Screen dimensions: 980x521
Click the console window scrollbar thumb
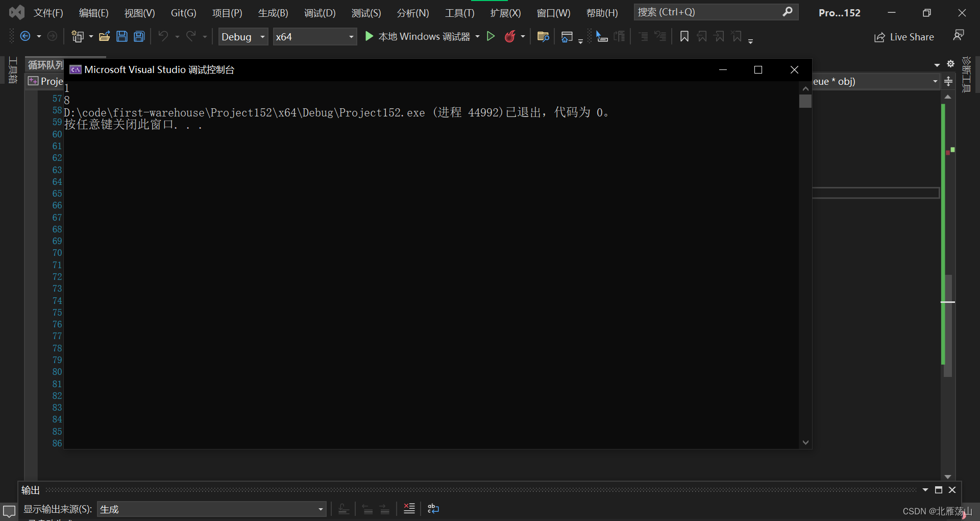pos(805,101)
